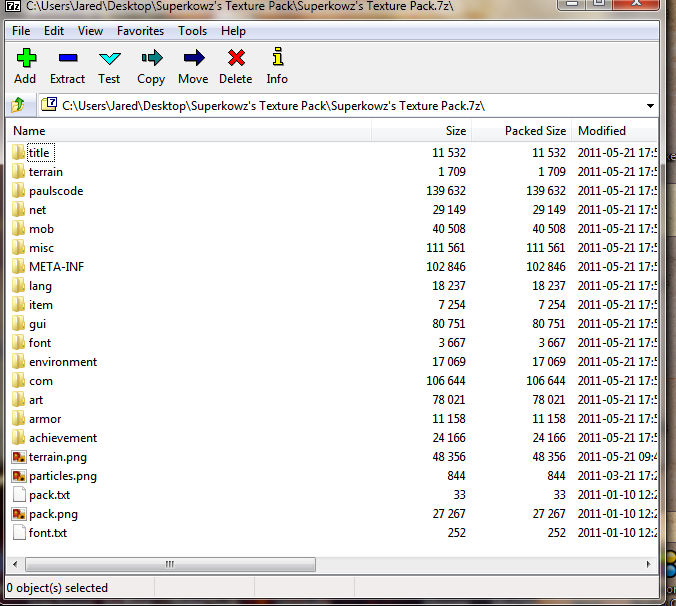The height and width of the screenshot is (606, 676).
Task: Click the Modified column header
Action: (602, 131)
